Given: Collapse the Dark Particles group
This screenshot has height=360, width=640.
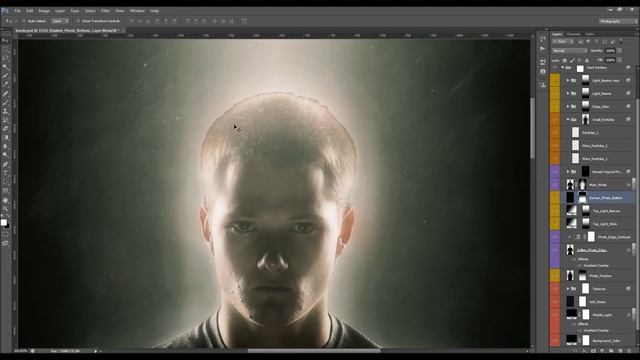Looking at the screenshot, I should click(x=562, y=67).
